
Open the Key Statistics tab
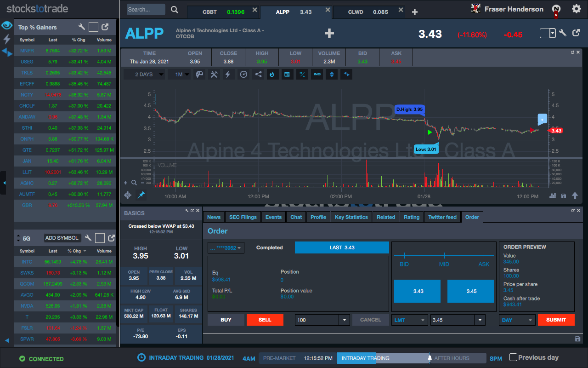(351, 217)
